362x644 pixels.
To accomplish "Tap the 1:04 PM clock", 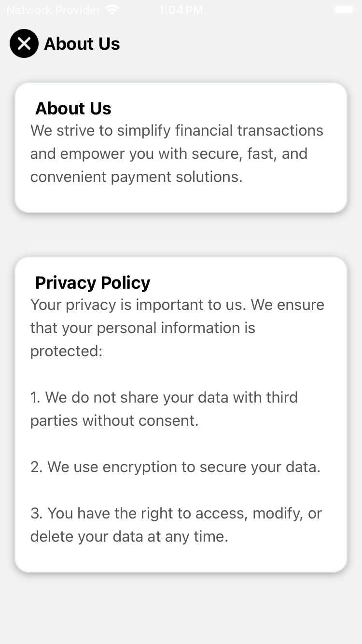I will coord(181,10).
